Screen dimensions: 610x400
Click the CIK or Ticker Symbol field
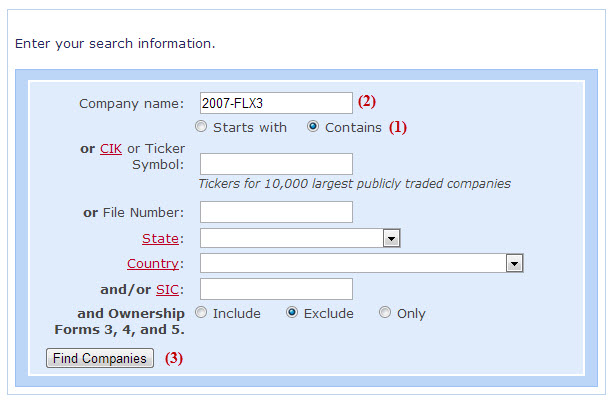[x=276, y=164]
